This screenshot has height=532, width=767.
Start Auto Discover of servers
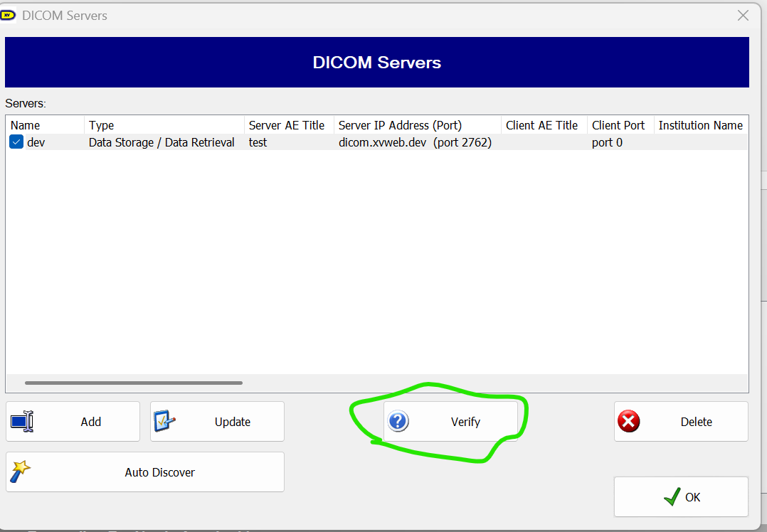(x=145, y=472)
